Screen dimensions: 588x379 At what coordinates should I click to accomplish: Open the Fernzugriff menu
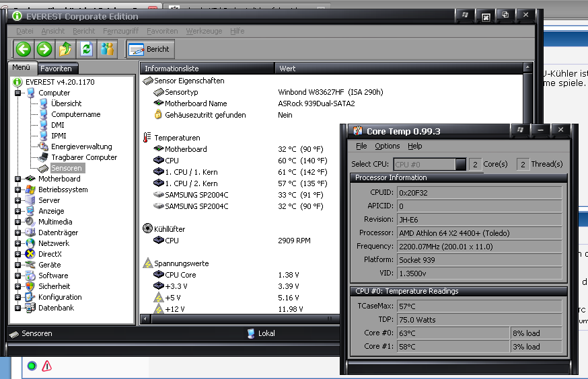pyautogui.click(x=120, y=31)
